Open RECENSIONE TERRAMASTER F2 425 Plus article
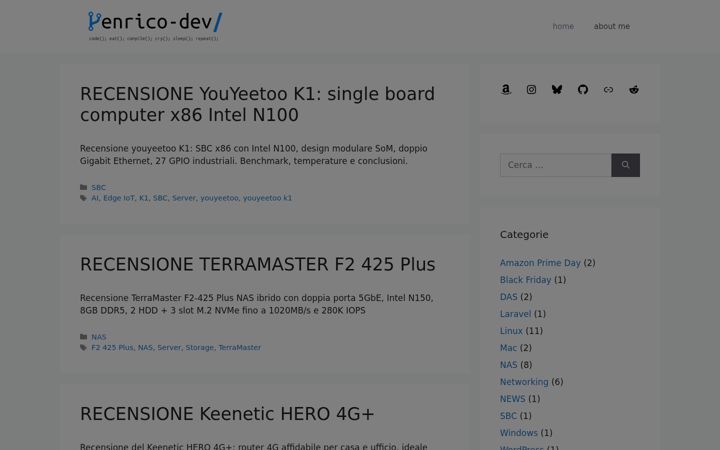The width and height of the screenshot is (720, 450). click(x=257, y=264)
